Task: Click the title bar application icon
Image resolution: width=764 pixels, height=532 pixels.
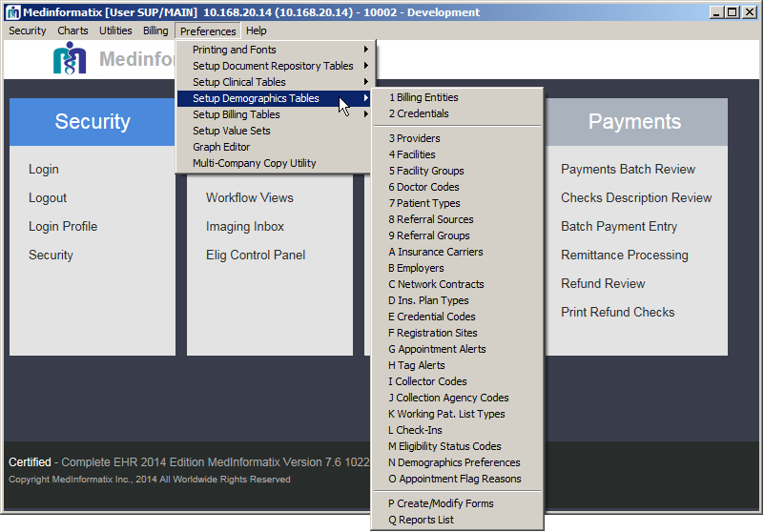Action: (13, 12)
